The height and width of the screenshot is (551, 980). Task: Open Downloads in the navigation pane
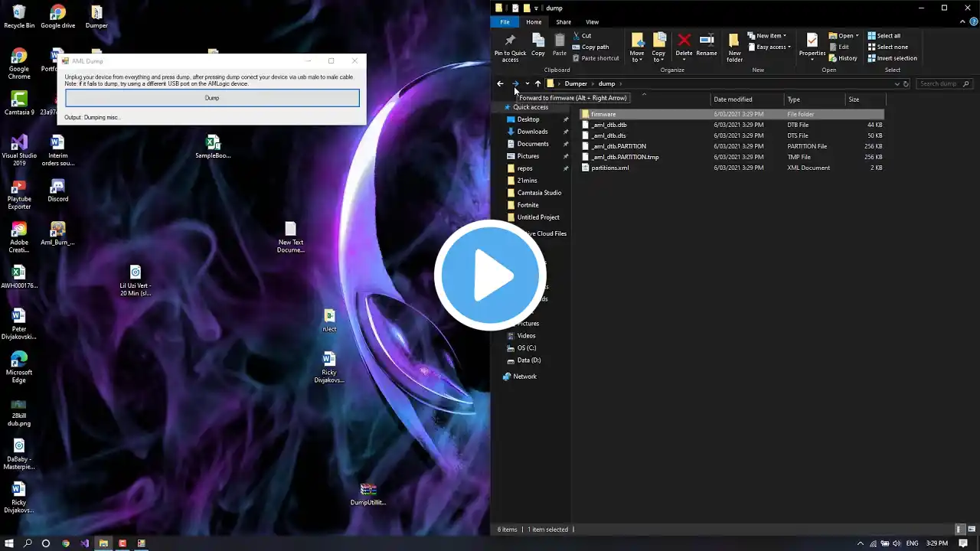coord(532,132)
